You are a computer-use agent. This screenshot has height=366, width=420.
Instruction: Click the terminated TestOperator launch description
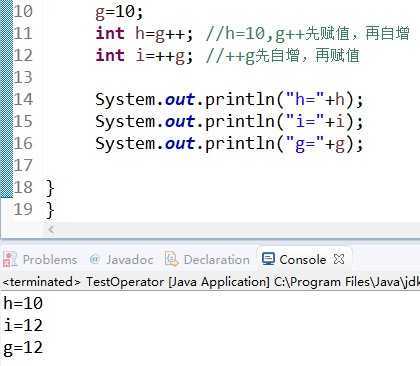(211, 282)
